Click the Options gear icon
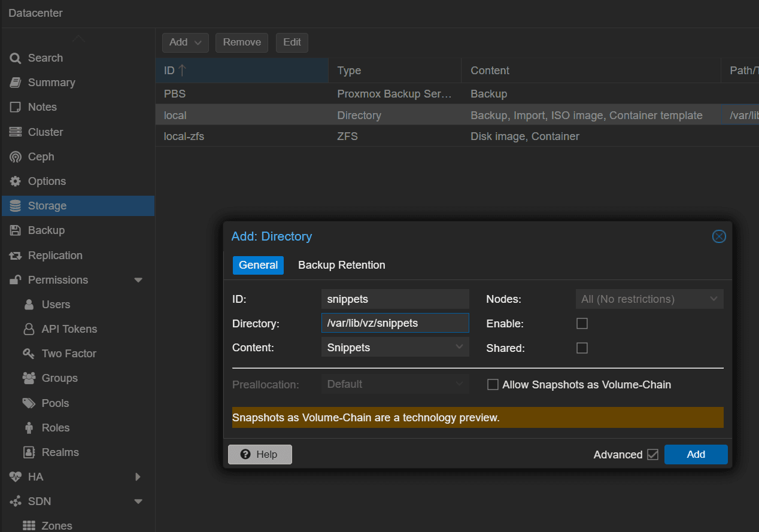The height and width of the screenshot is (532, 759). coord(16,181)
